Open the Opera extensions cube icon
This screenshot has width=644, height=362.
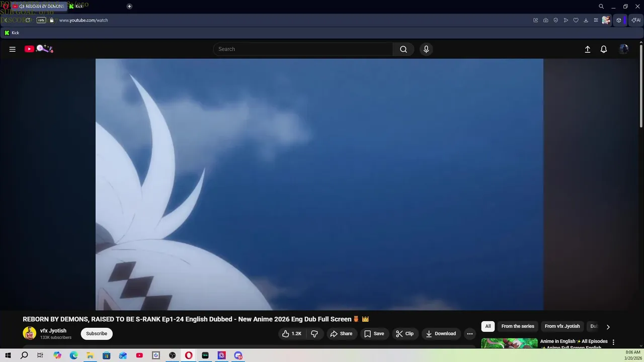click(619, 20)
